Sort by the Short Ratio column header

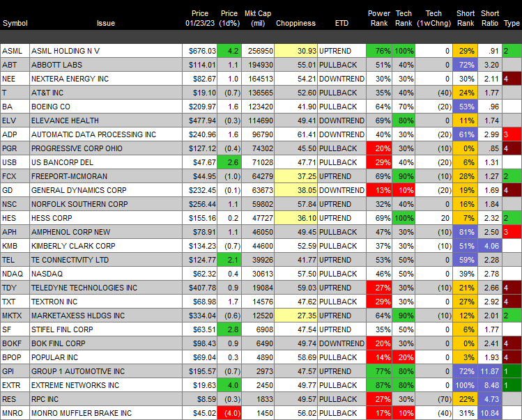tap(490, 18)
